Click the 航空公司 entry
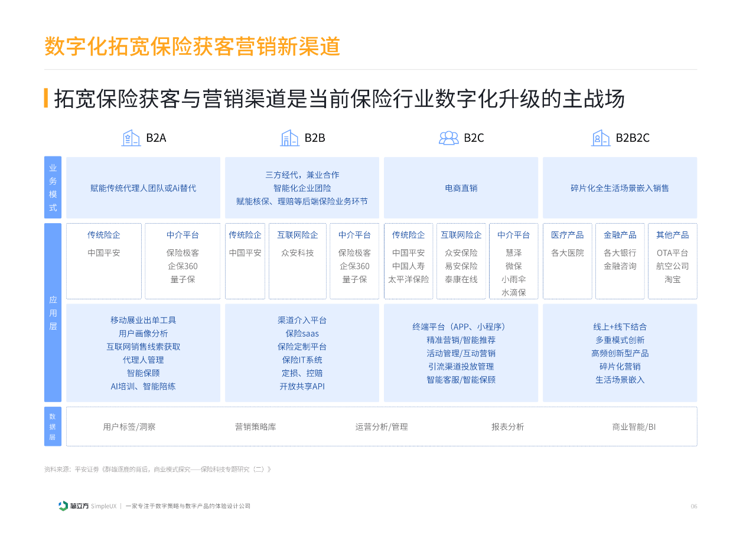The height and width of the screenshot is (535, 756). 672,266
